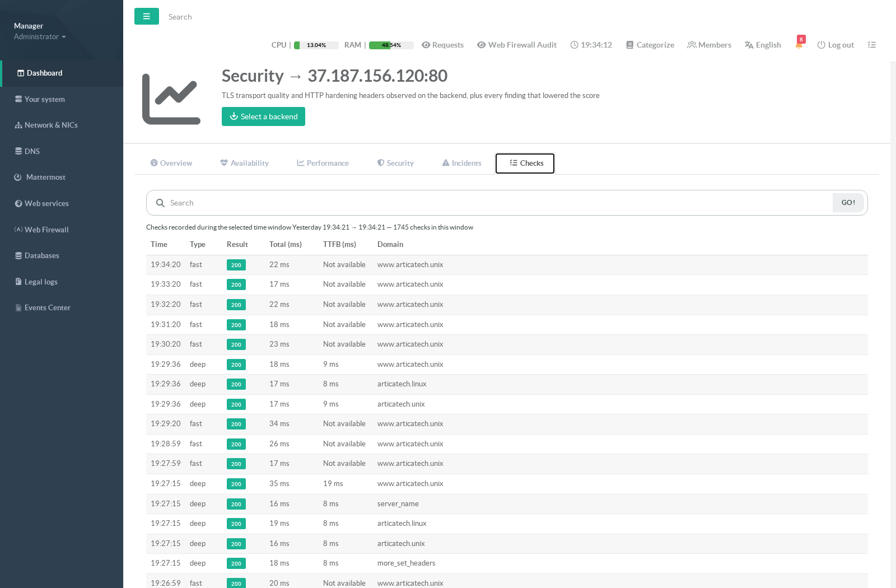Open the right-side list panel icon
This screenshot has height=588, width=896.
tap(872, 45)
